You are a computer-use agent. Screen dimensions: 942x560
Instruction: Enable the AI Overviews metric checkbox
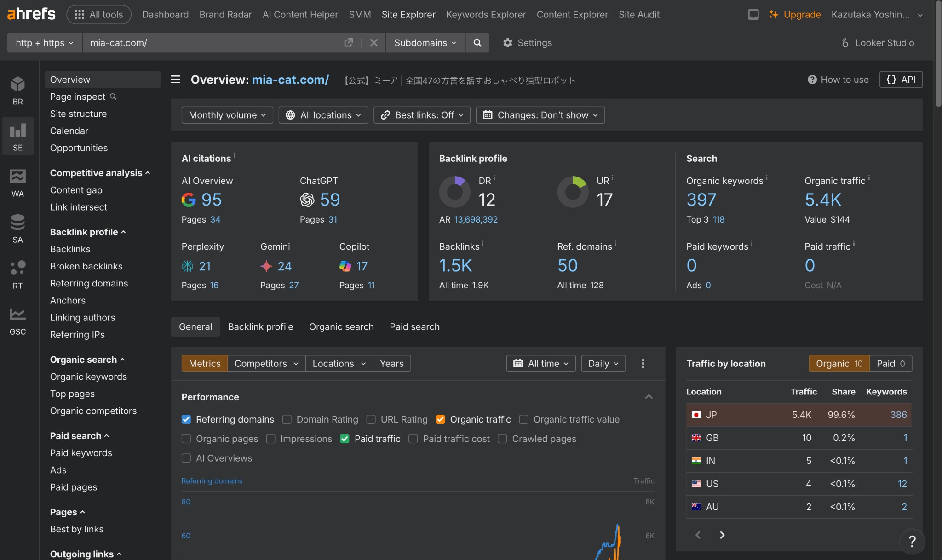[186, 458]
